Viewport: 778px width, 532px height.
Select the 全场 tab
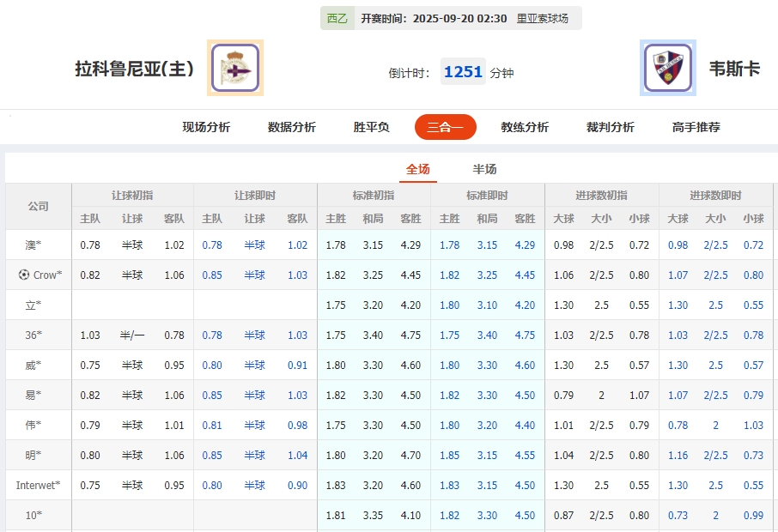click(418, 169)
